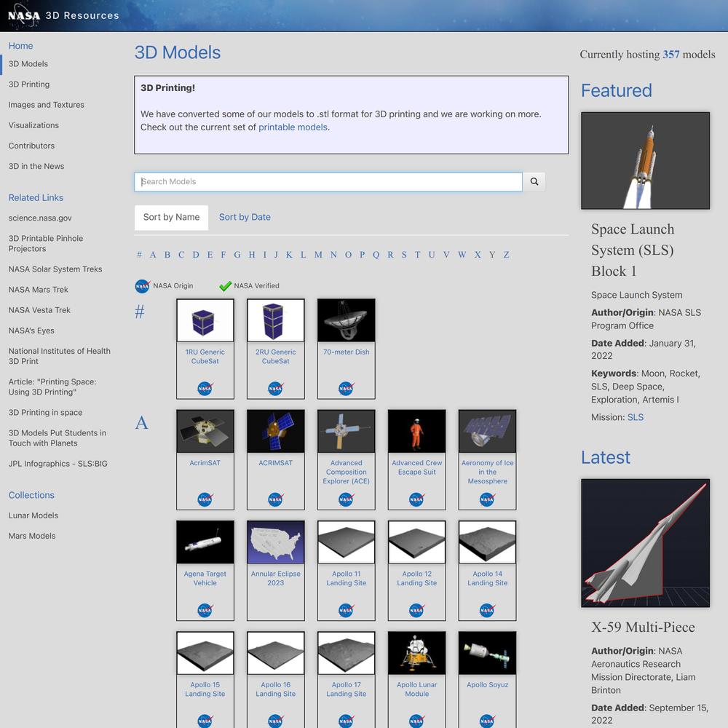Click NASA badge on Apollo 11 Landing Site card

[346, 610]
